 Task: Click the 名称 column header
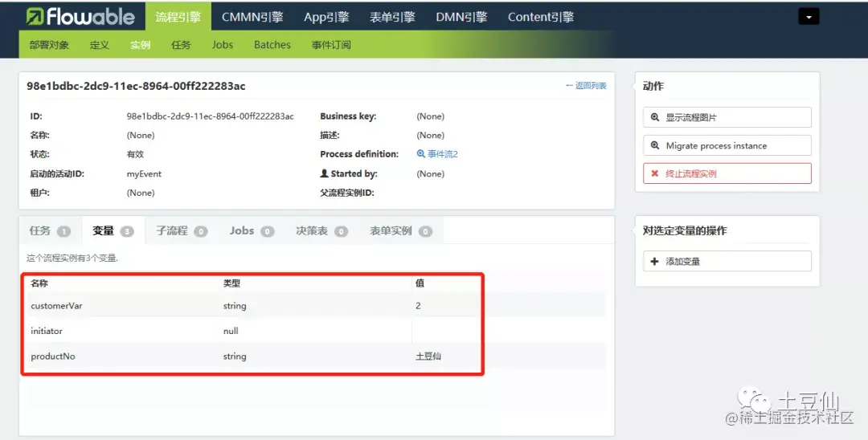click(39, 283)
